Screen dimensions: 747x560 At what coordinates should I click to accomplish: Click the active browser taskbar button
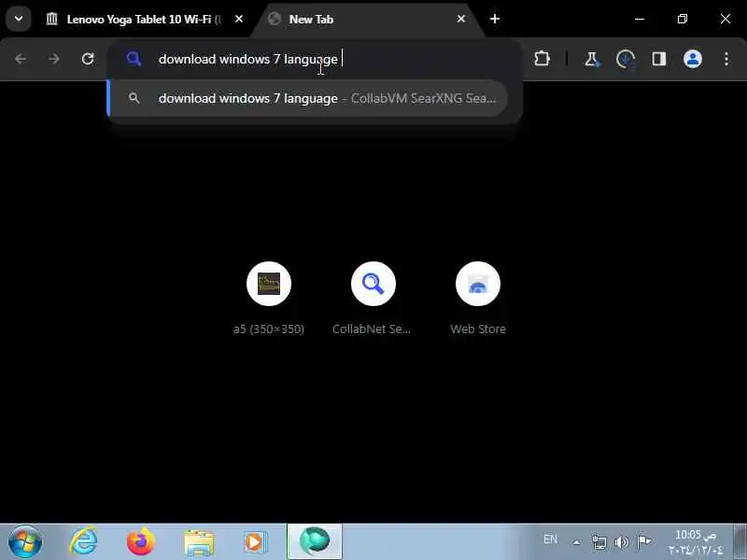315,542
